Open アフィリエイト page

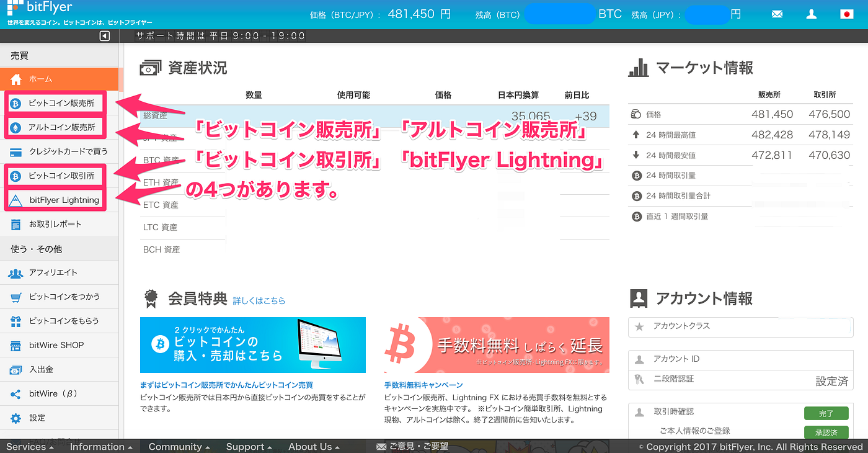pyautogui.click(x=59, y=272)
